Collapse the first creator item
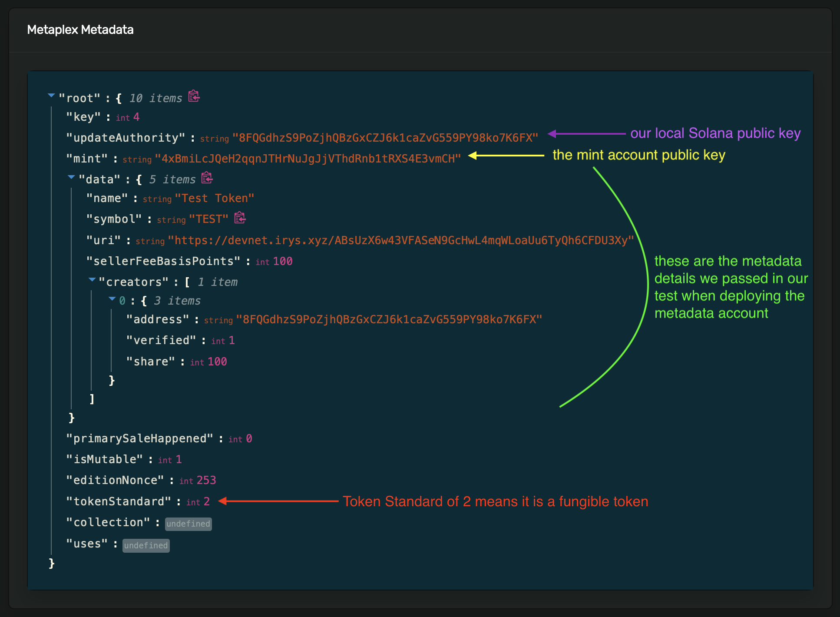Viewport: 840px width, 617px height. [112, 299]
